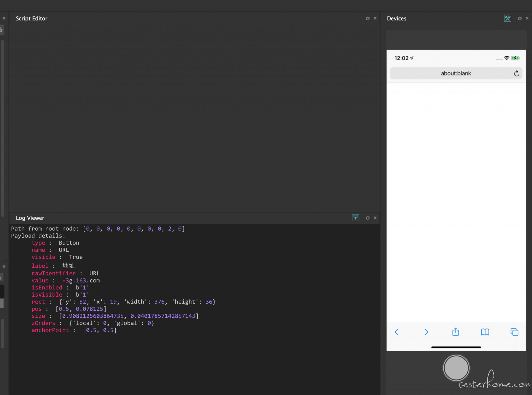Click the 'rect' log entry
Screen dimensions: 532x395
[124, 302]
